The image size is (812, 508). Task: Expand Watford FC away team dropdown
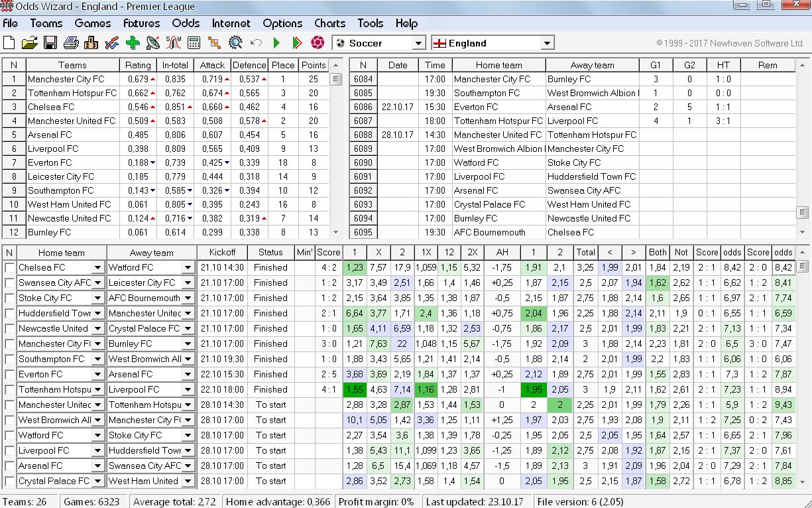(x=188, y=267)
